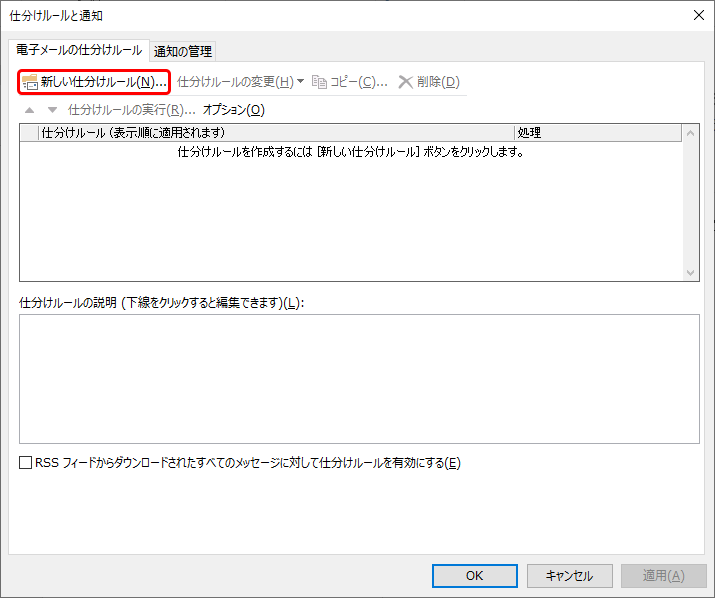Image resolution: width=715 pixels, height=598 pixels.
Task: Click the Copy (コピー) rule icon
Action: (x=320, y=82)
